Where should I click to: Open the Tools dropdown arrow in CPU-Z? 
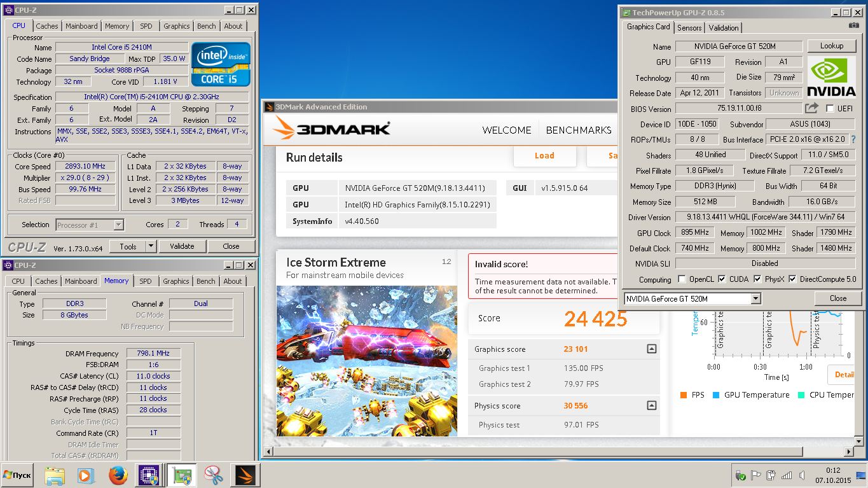click(x=151, y=246)
